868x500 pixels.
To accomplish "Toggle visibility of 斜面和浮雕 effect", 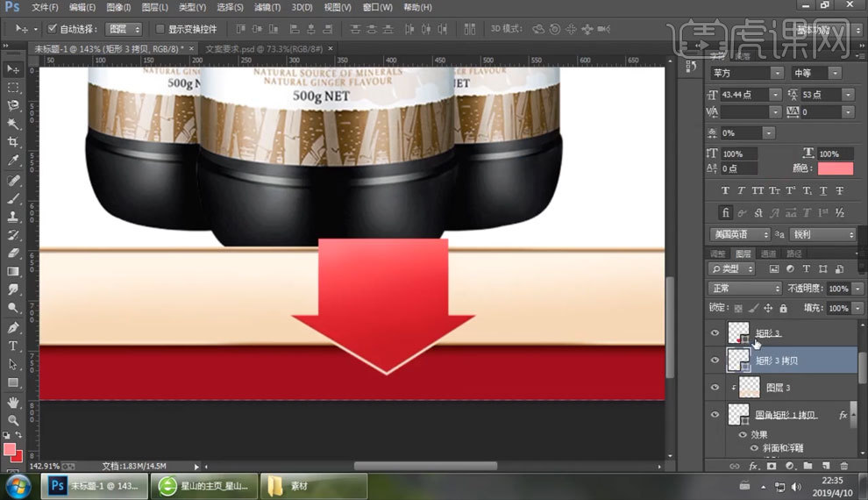I will pyautogui.click(x=754, y=448).
